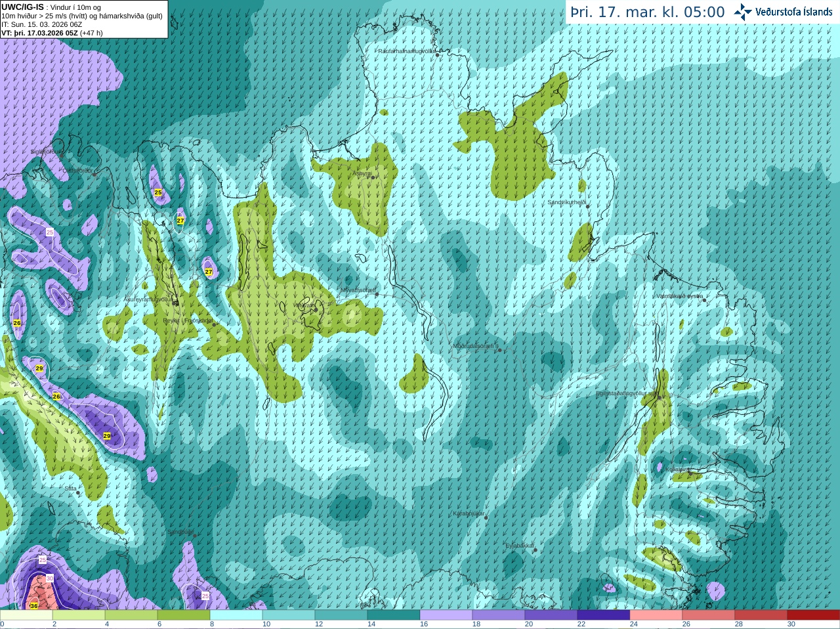Click the 'UWC/IG-IS' model title text
The width and height of the screenshot is (840, 629).
[x=22, y=7]
